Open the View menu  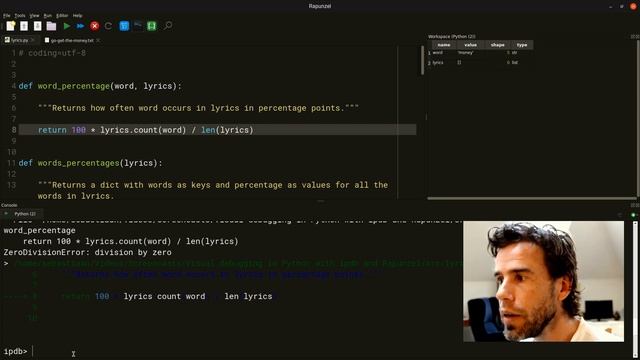pos(34,16)
